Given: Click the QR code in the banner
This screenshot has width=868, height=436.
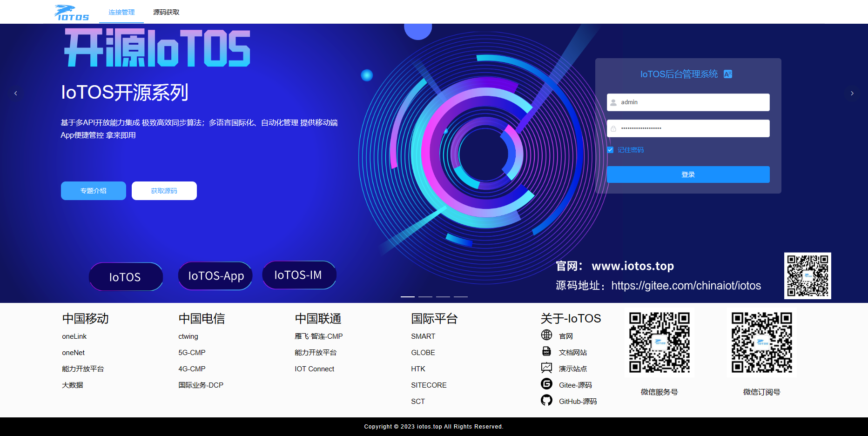Looking at the screenshot, I should click(x=807, y=276).
